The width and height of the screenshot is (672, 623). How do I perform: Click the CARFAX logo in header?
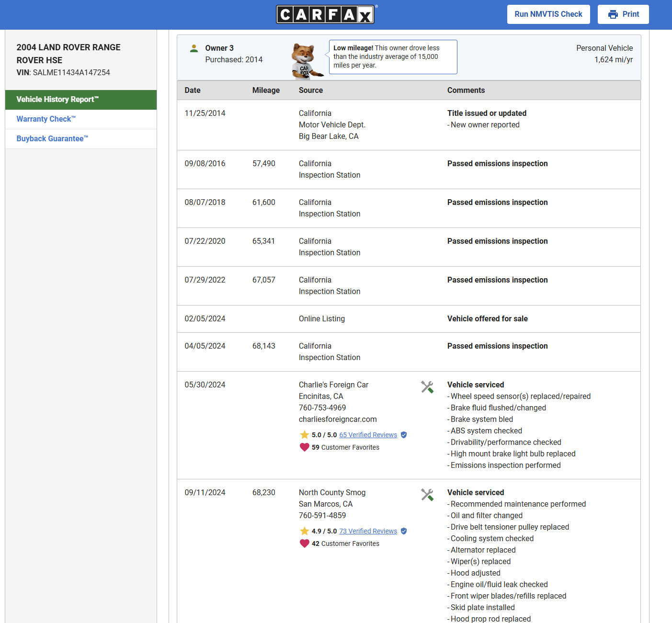coord(326,14)
